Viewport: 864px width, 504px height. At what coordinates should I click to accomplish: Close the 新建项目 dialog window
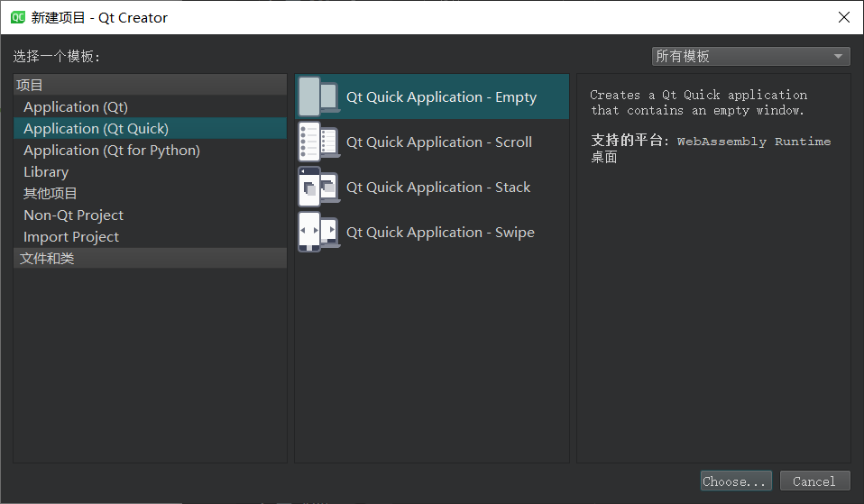[843, 17]
